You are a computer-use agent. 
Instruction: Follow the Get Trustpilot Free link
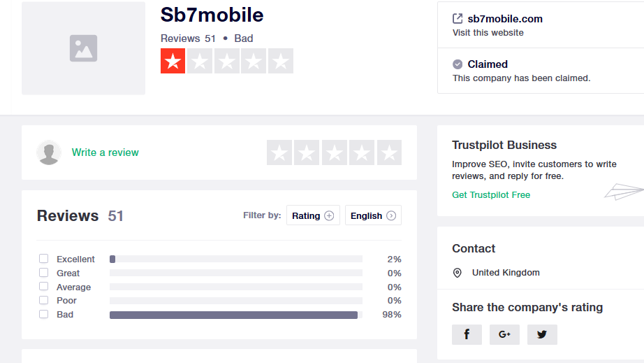[491, 195]
